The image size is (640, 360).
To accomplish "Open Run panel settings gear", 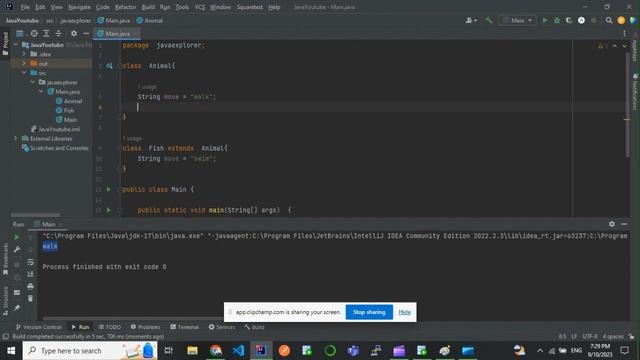I will [x=611, y=224].
